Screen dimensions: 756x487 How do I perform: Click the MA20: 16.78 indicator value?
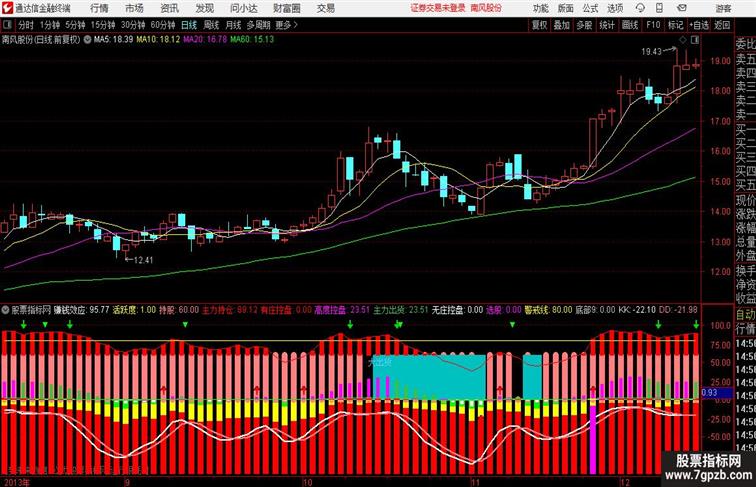click(x=205, y=40)
